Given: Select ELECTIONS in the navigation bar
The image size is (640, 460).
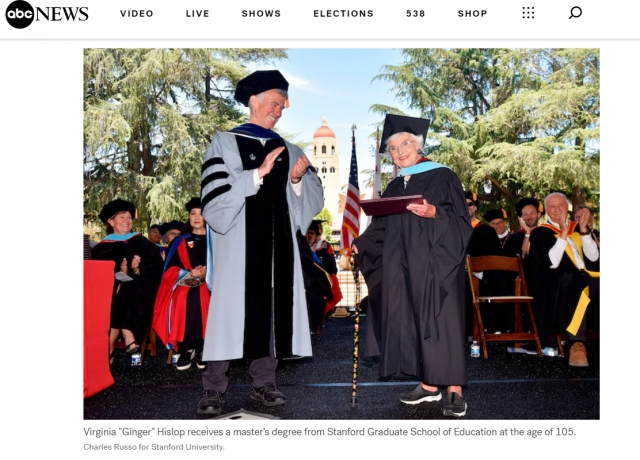Looking at the screenshot, I should click(343, 13).
